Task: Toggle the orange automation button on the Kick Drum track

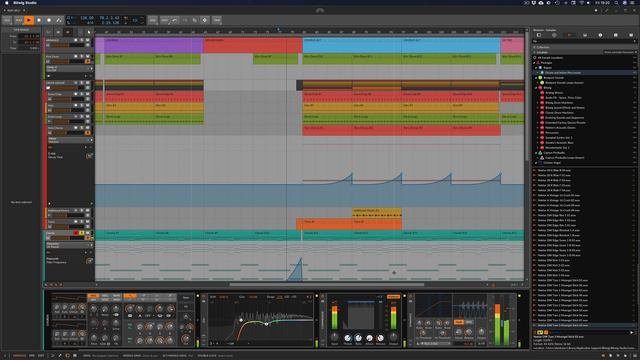Action: [x=87, y=61]
